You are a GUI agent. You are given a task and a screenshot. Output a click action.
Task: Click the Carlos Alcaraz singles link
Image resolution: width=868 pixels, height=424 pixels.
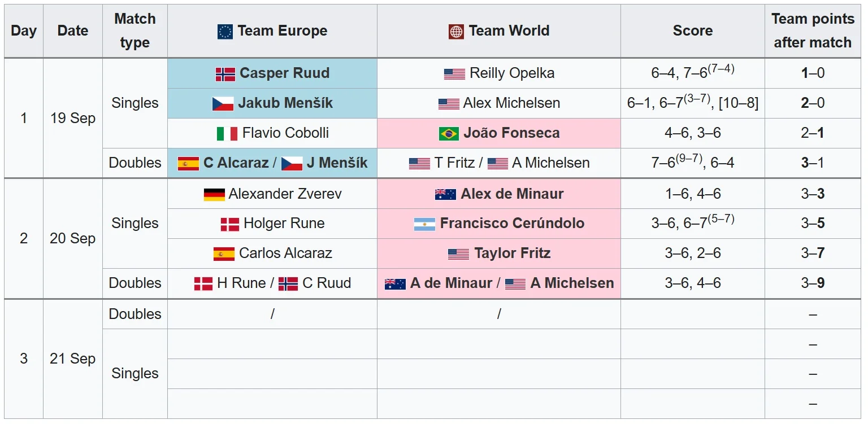point(285,253)
